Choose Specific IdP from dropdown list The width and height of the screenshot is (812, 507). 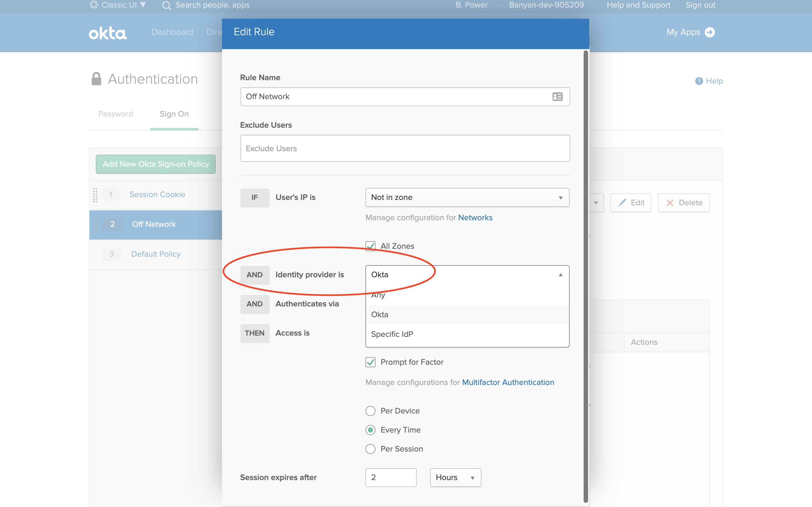click(392, 334)
